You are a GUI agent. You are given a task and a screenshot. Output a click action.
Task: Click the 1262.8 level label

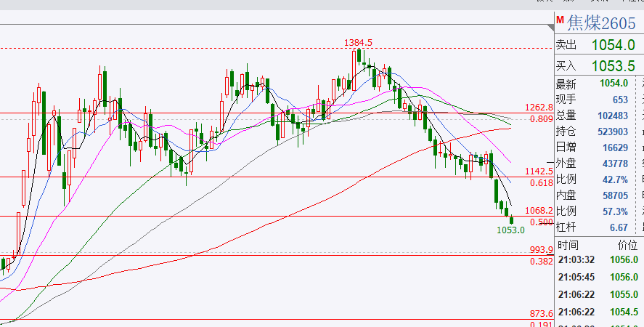pyautogui.click(x=539, y=108)
